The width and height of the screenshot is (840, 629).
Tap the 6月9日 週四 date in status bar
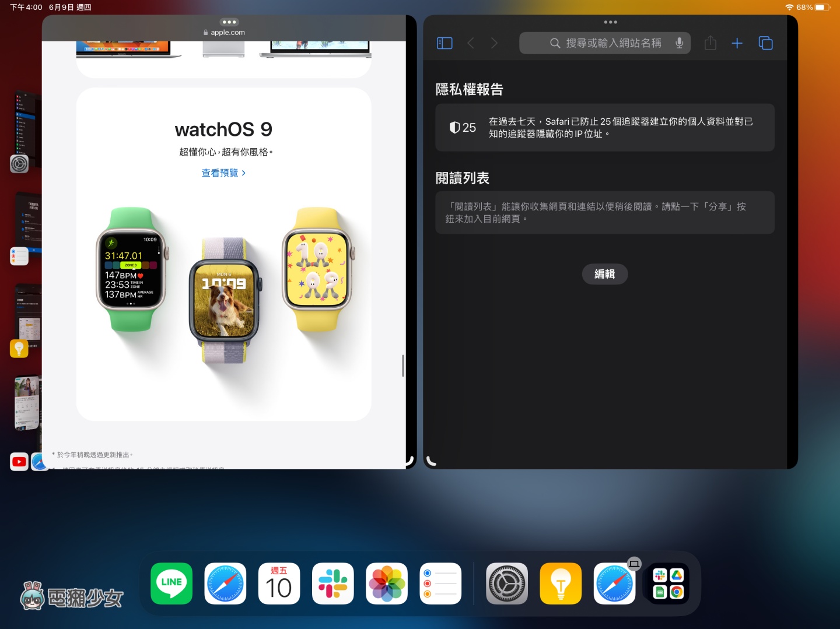tap(70, 7)
